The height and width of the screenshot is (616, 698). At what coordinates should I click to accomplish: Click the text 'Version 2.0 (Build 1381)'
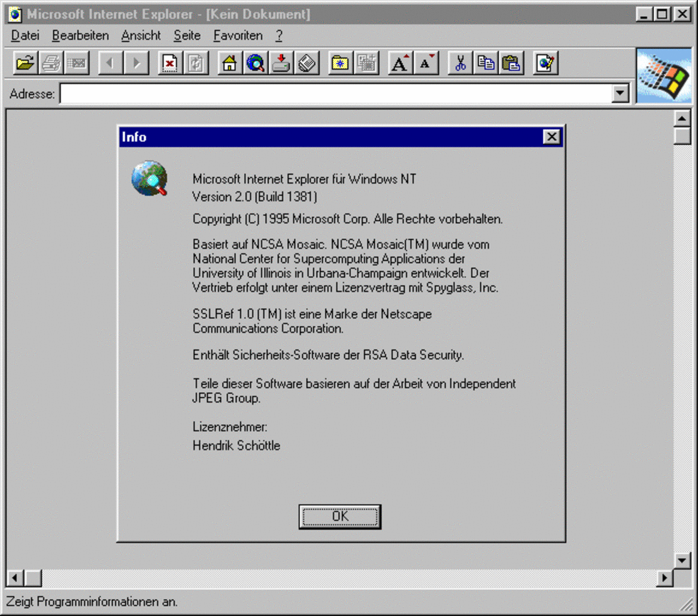(255, 197)
